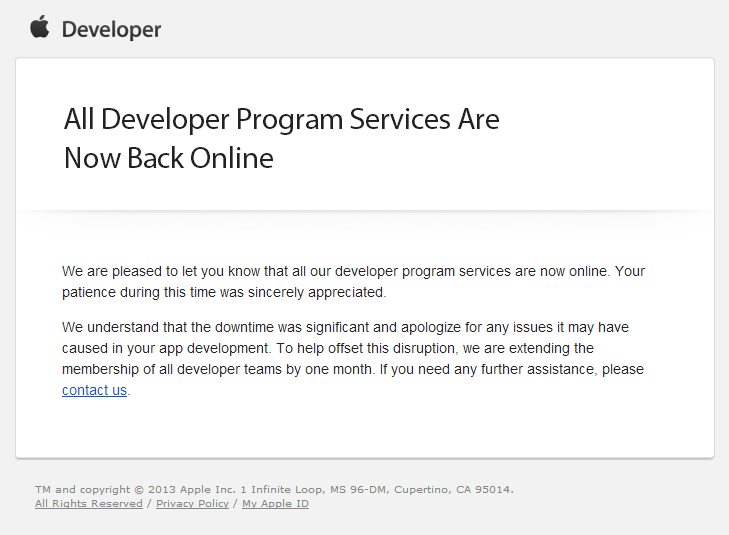Click the Developer header text

(112, 30)
